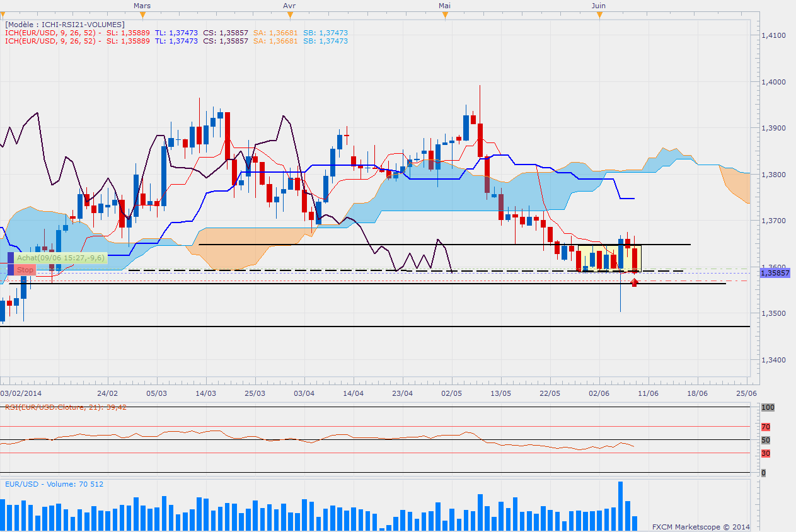This screenshot has height=532, width=796.
Task: Select the "Achat(09/06 15:27,-9,6)" order label
Action: pyautogui.click(x=61, y=258)
